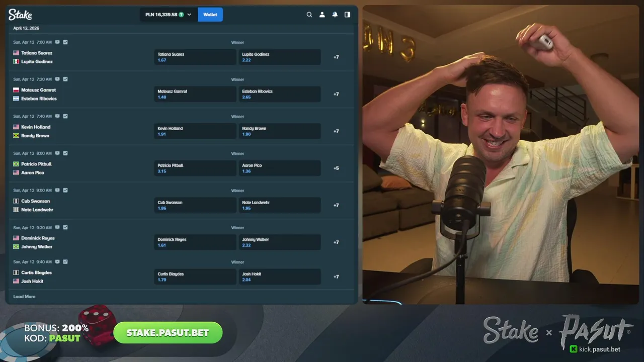644x362 pixels.
Task: Expand +7 markets for Holland vs Brown
Action: click(336, 131)
